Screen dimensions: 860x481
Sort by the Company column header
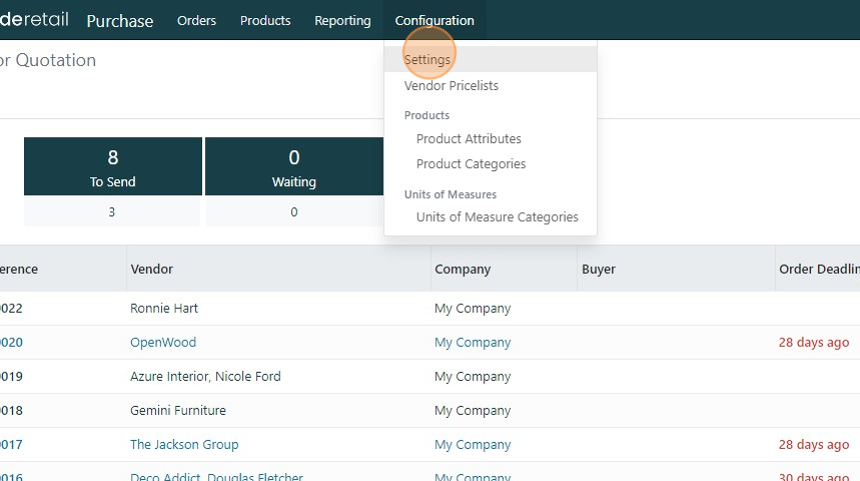coord(462,269)
